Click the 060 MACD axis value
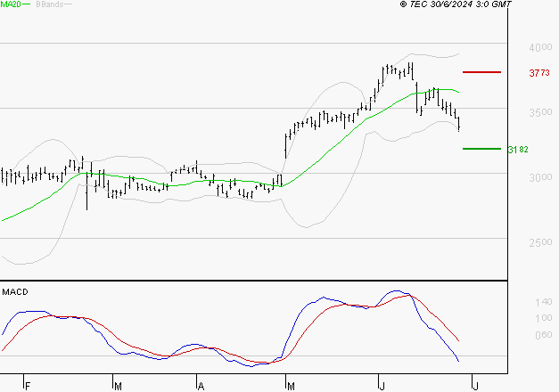 tap(543, 335)
